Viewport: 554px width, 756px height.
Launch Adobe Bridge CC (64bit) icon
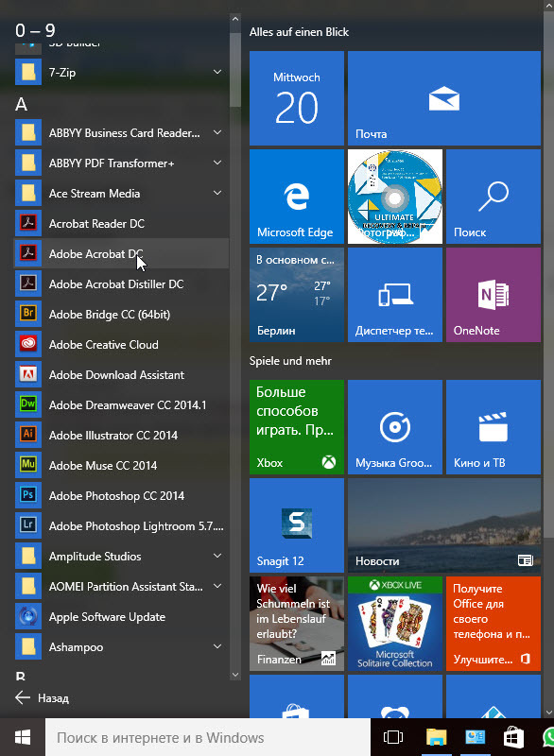coord(28,314)
